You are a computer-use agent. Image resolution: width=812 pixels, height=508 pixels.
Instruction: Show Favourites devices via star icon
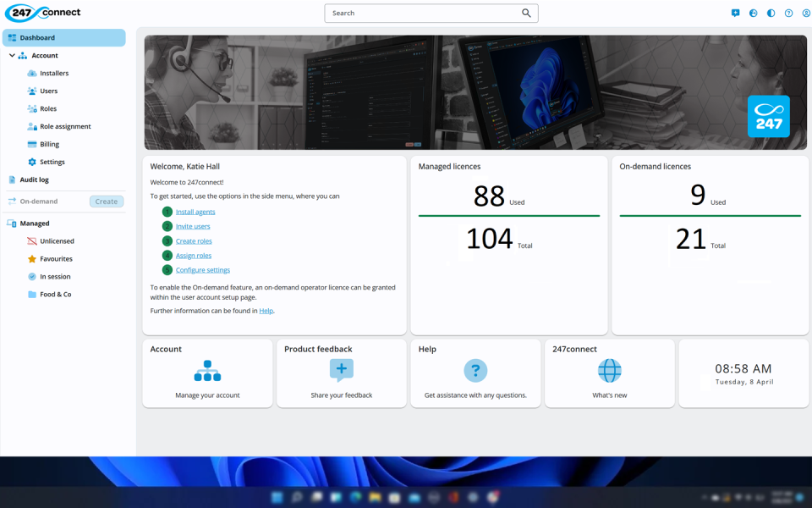click(32, 259)
